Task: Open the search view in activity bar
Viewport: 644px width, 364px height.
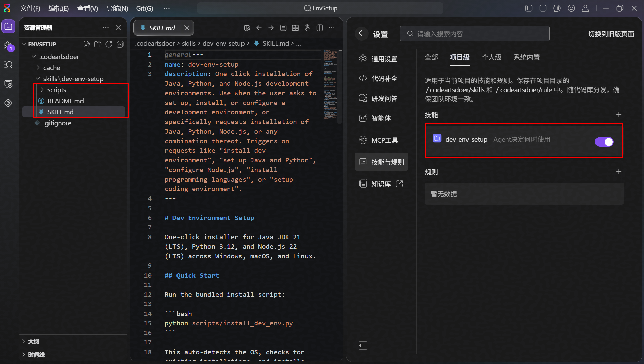Action: 8,65
